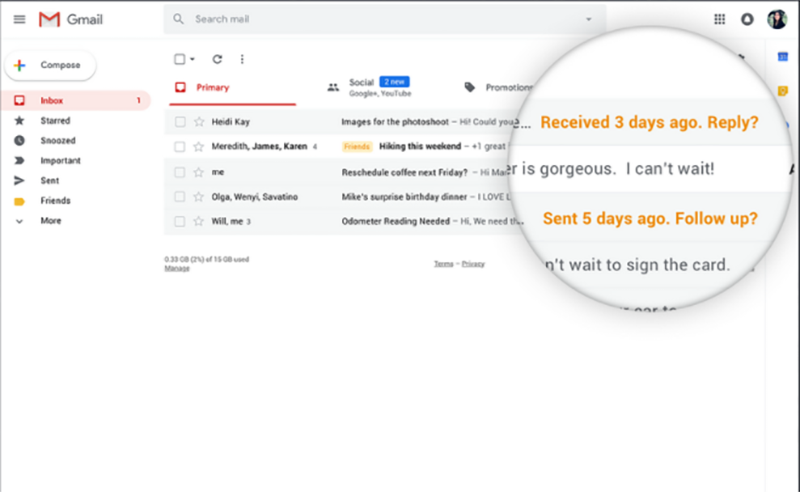The image size is (800, 492).
Task: Open the more options three-dot menu
Action: coord(242,59)
